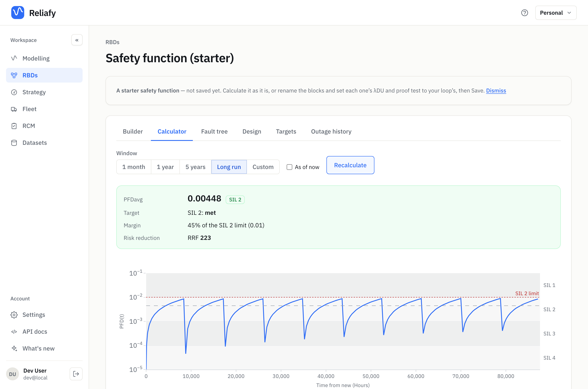Dismiss the starter safety function notice

point(496,91)
